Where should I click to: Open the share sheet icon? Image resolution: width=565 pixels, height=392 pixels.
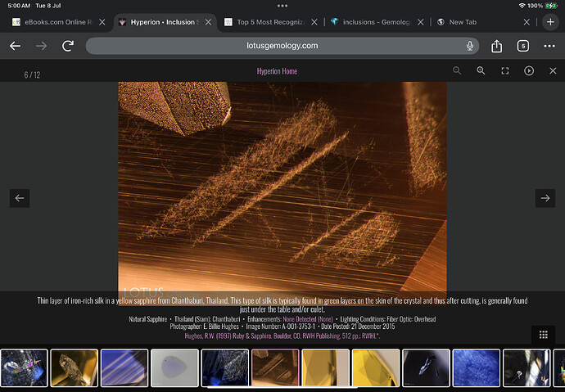(x=496, y=46)
